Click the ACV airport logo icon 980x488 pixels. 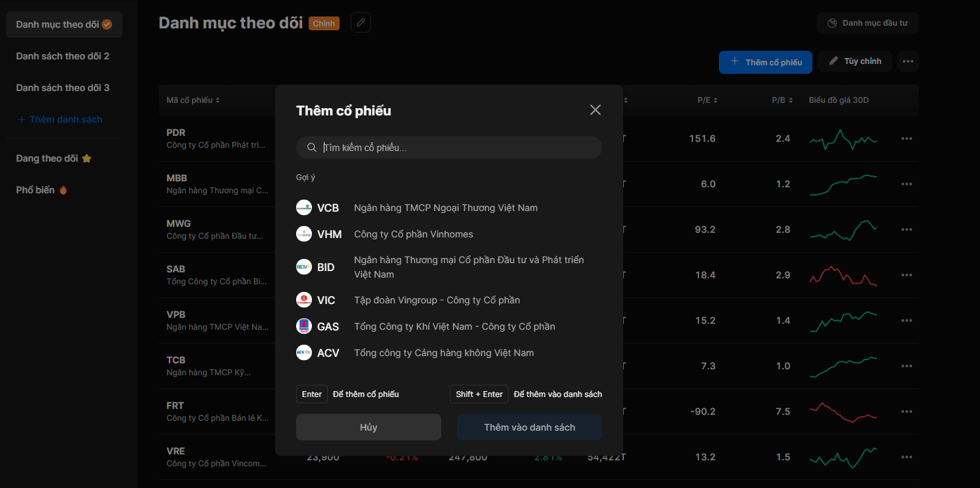click(x=303, y=353)
